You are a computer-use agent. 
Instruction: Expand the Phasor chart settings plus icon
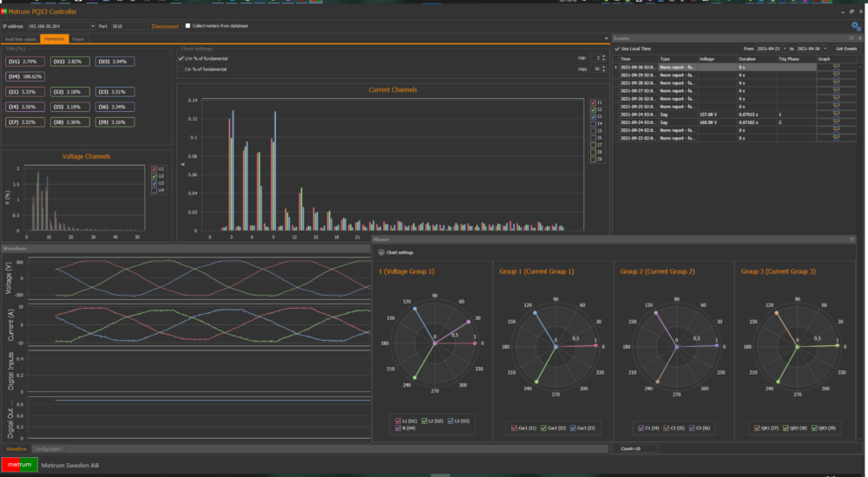coord(381,252)
